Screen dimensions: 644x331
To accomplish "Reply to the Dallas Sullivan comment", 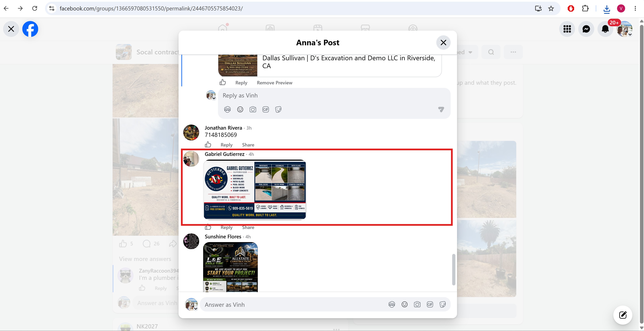I will click(241, 83).
